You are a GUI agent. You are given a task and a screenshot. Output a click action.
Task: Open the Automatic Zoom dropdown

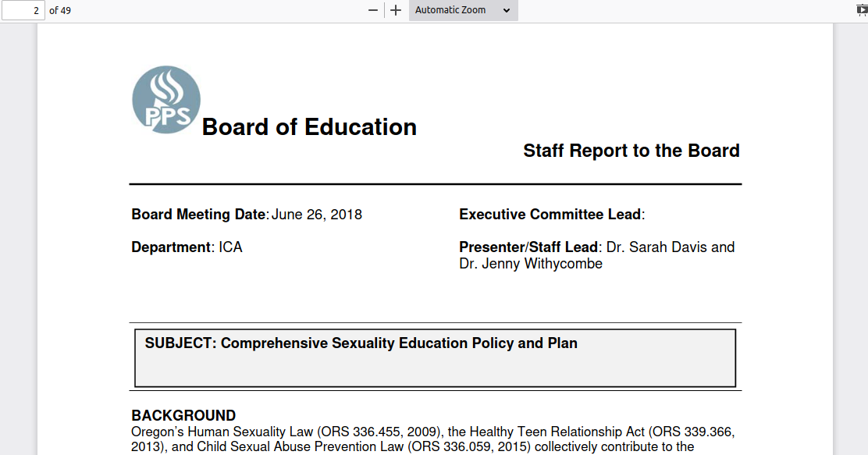464,10
